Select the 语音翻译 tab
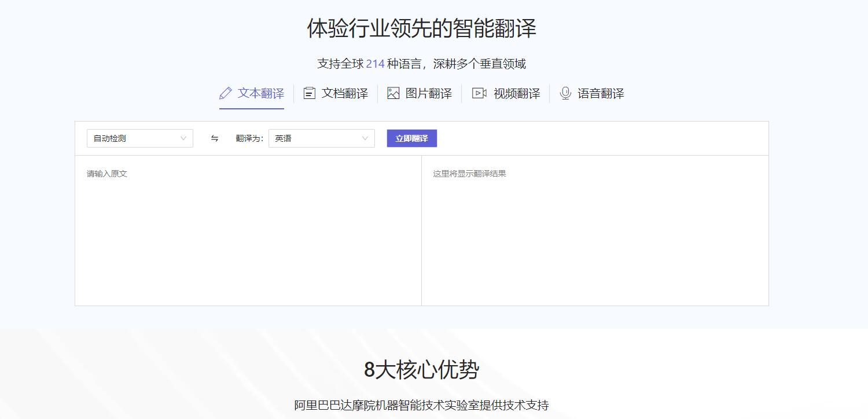868x419 pixels. 601,93
